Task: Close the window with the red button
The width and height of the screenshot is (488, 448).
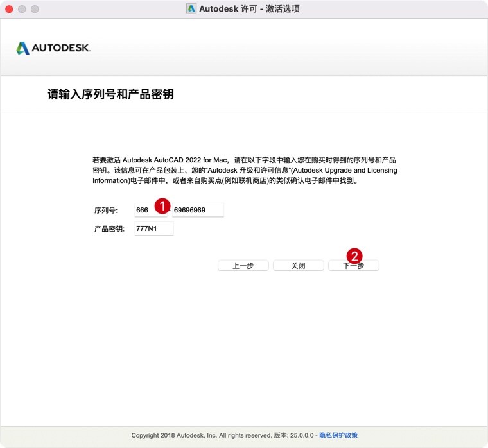Action: point(9,9)
